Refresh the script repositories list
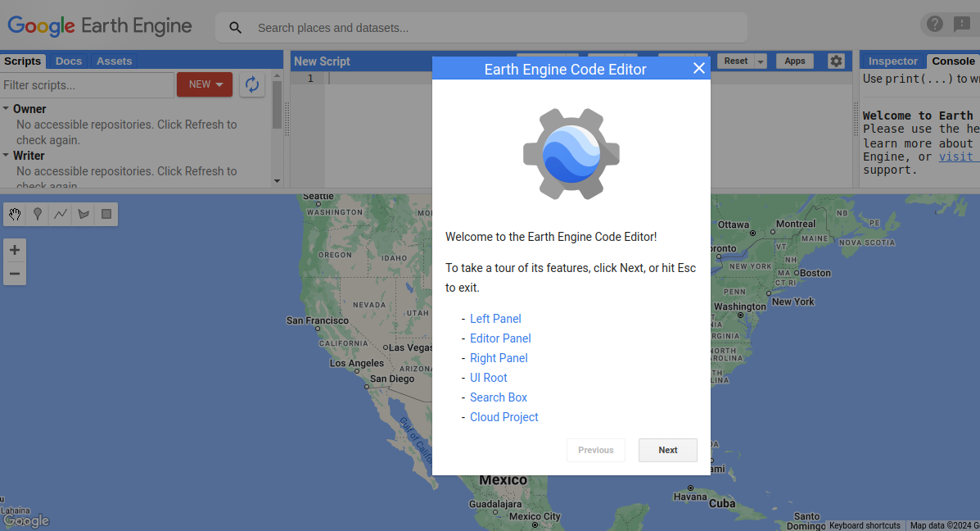 252,84
